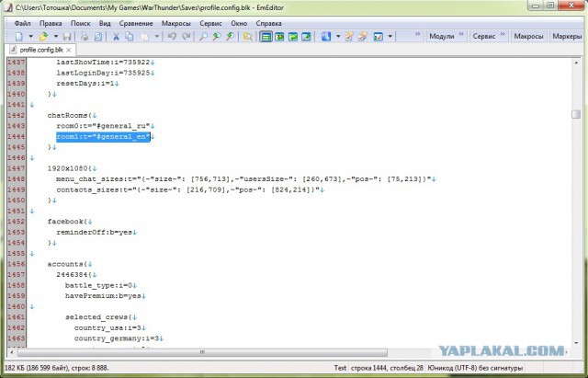This screenshot has width=588, height=378.
Task: Toggle No Wrap mode button
Action: tap(266, 37)
